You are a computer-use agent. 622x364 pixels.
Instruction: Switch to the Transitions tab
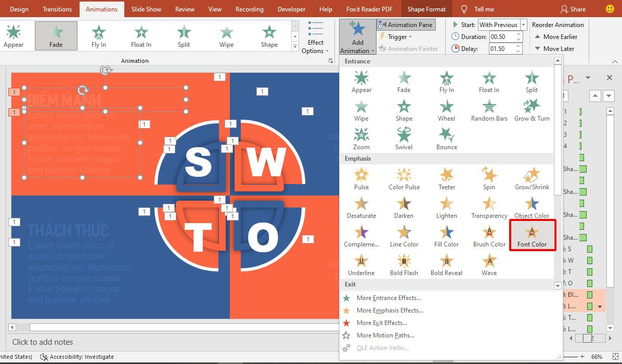(57, 9)
